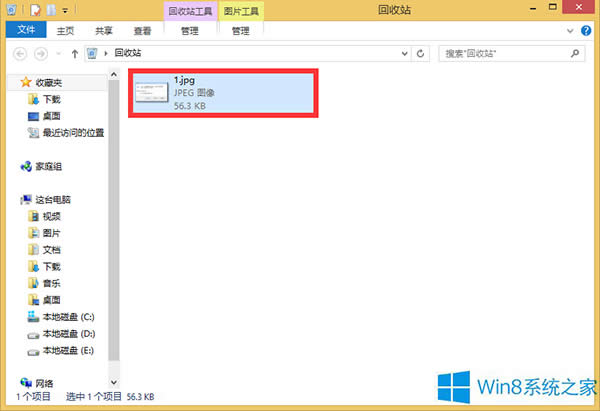The height and width of the screenshot is (411, 600).
Task: Click in the 搜索"回收站" search box
Action: coord(512,54)
